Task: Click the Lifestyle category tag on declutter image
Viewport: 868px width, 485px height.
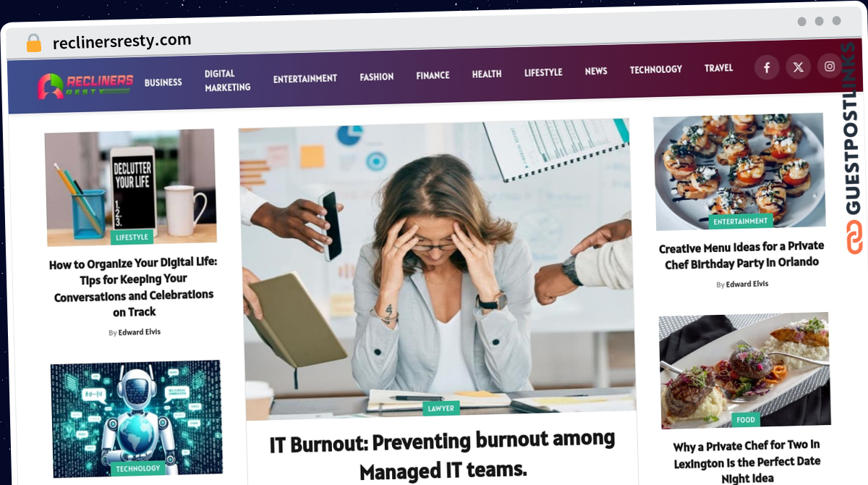Action: click(132, 237)
